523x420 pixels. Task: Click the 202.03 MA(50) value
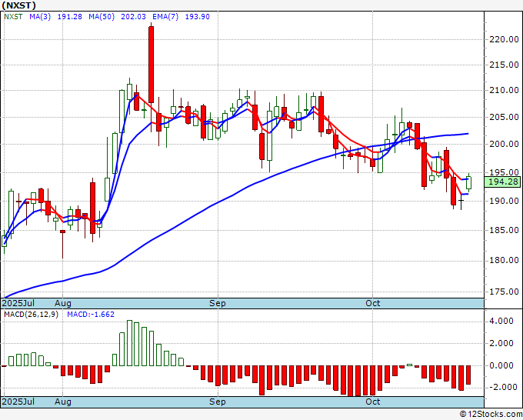tap(133, 17)
